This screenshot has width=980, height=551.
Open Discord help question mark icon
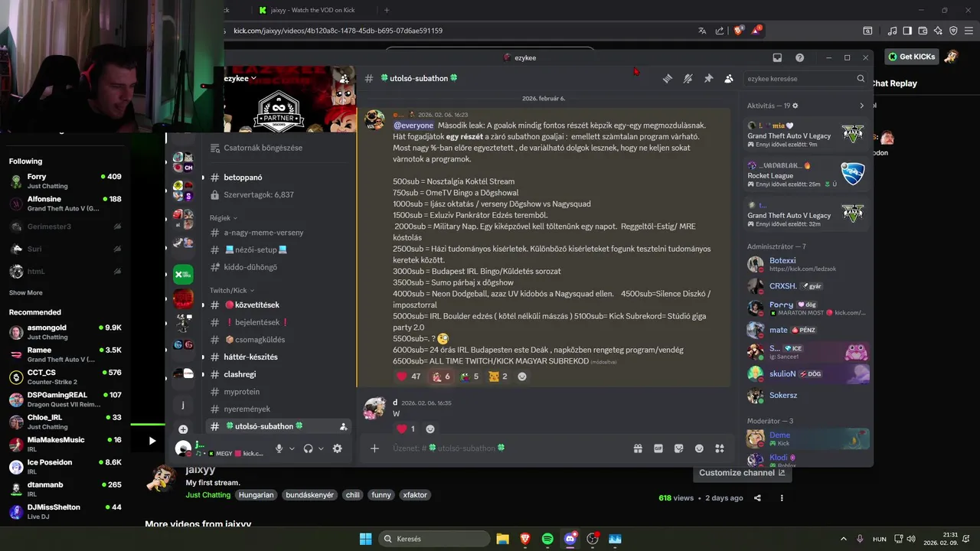point(799,57)
